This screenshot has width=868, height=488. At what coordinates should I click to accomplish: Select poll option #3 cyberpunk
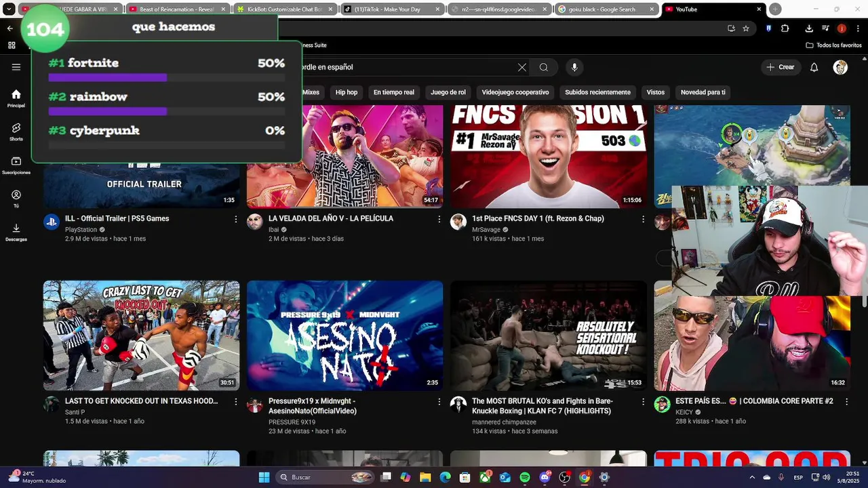[166, 136]
